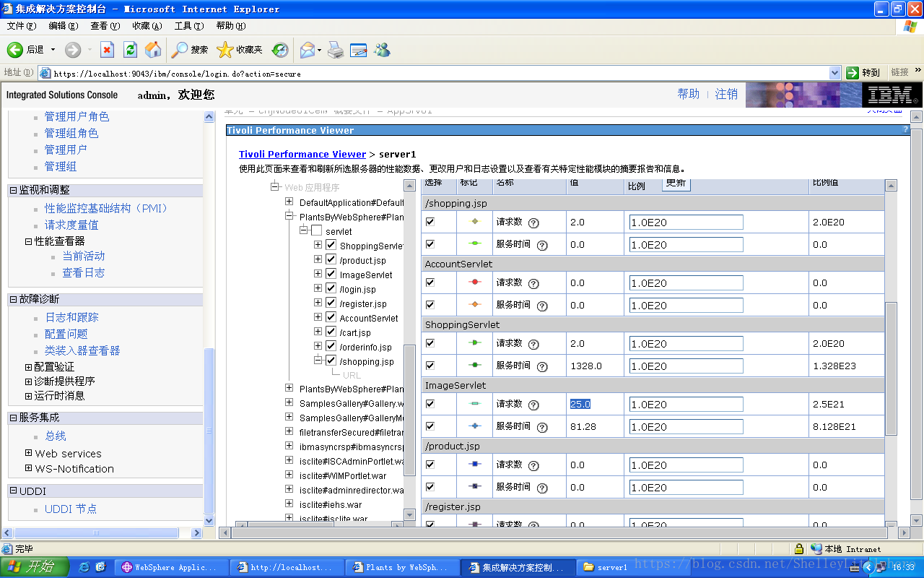Image resolution: width=924 pixels, height=578 pixels.
Task: Open the address bar dropdown arrow
Action: pyautogui.click(x=835, y=73)
